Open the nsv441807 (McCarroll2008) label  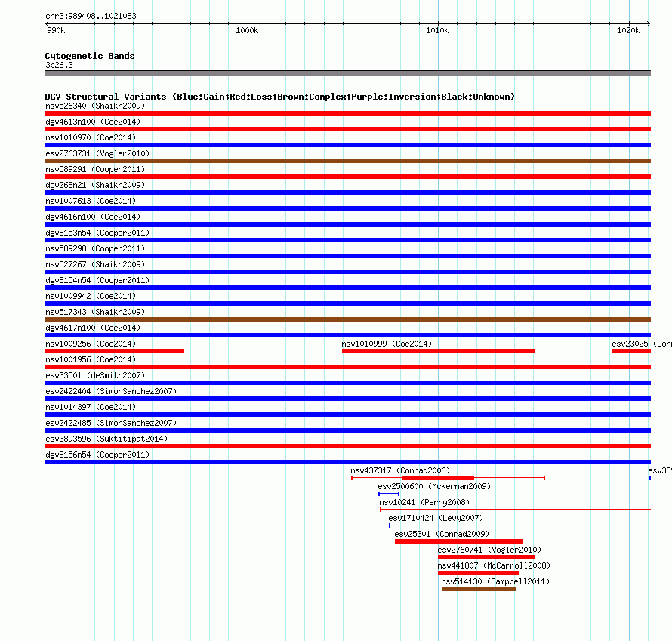[494, 565]
